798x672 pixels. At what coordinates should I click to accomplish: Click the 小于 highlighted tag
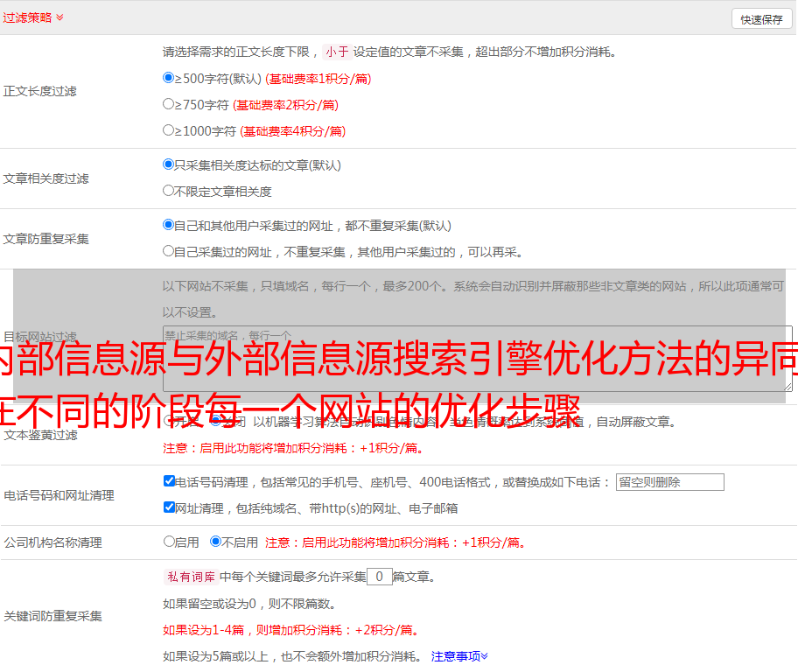pyautogui.click(x=337, y=52)
